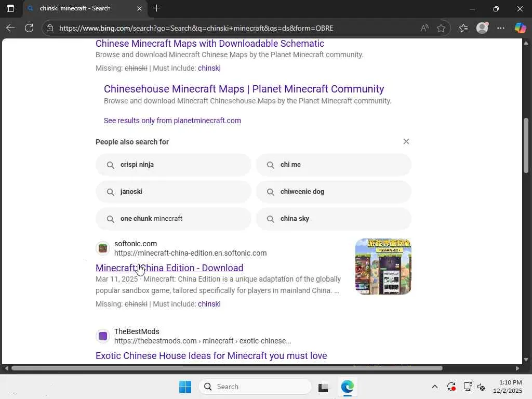This screenshot has width=532, height=399.
Task: Click the taskbar Search box
Action: (x=255, y=387)
